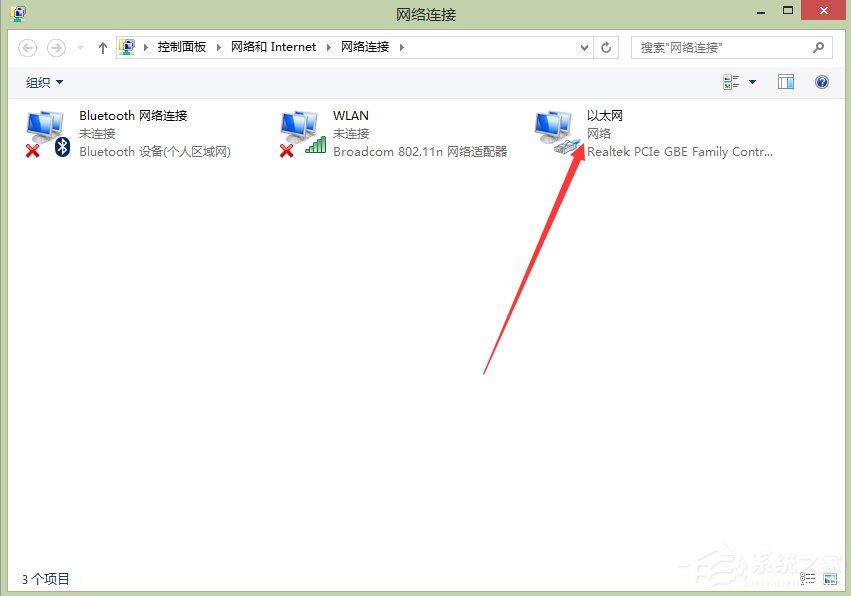Select the 以太网 adapter icon
This screenshot has width=851, height=596.
(x=557, y=133)
